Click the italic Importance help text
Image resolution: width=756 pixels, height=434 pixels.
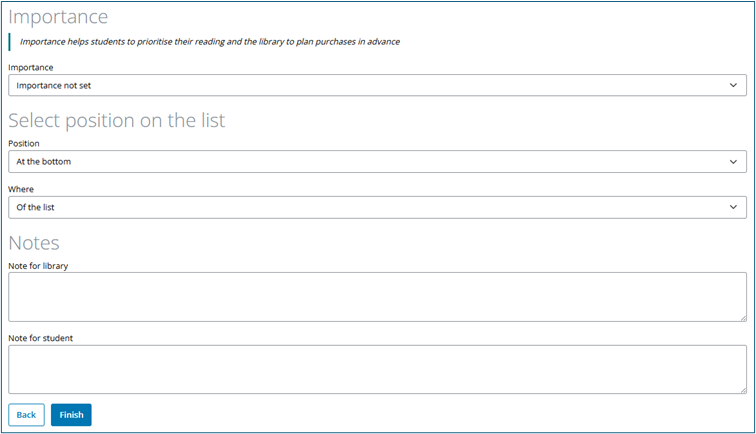click(210, 42)
